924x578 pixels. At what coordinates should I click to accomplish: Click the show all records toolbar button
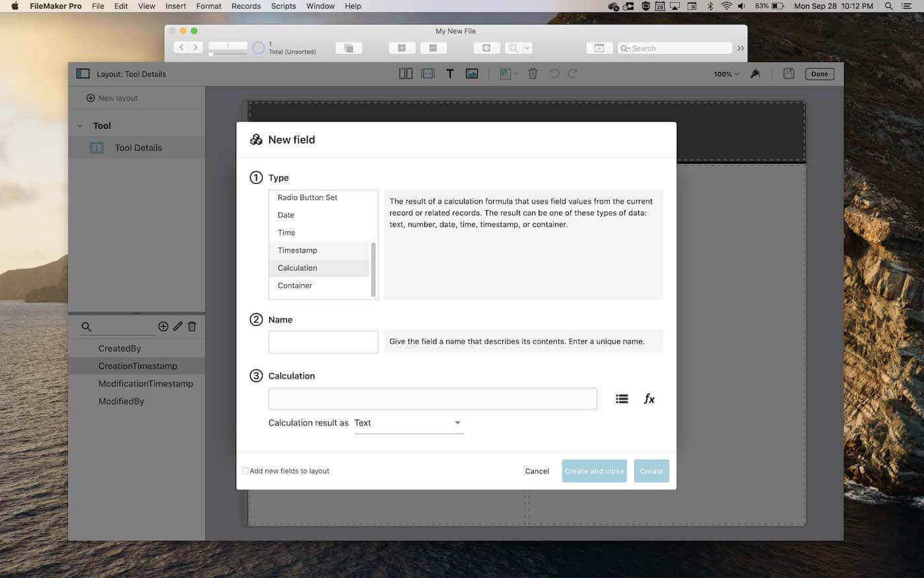pyautogui.click(x=348, y=48)
